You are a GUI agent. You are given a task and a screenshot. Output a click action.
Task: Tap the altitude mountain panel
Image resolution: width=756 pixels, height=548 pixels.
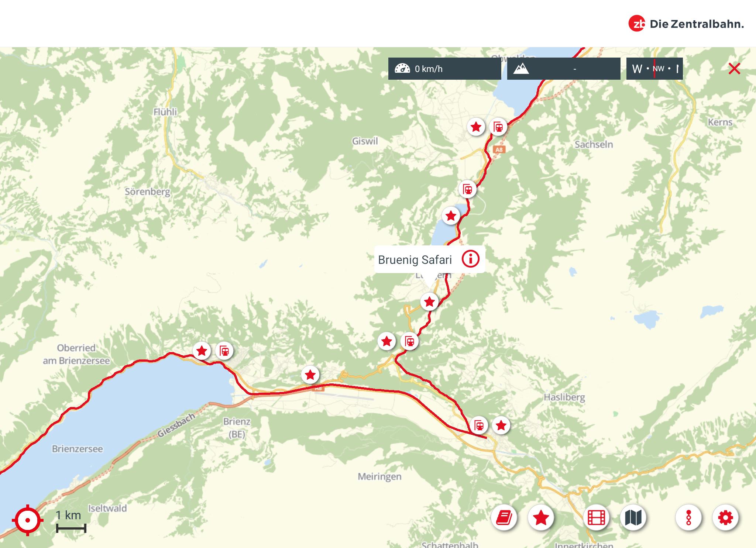tap(564, 69)
